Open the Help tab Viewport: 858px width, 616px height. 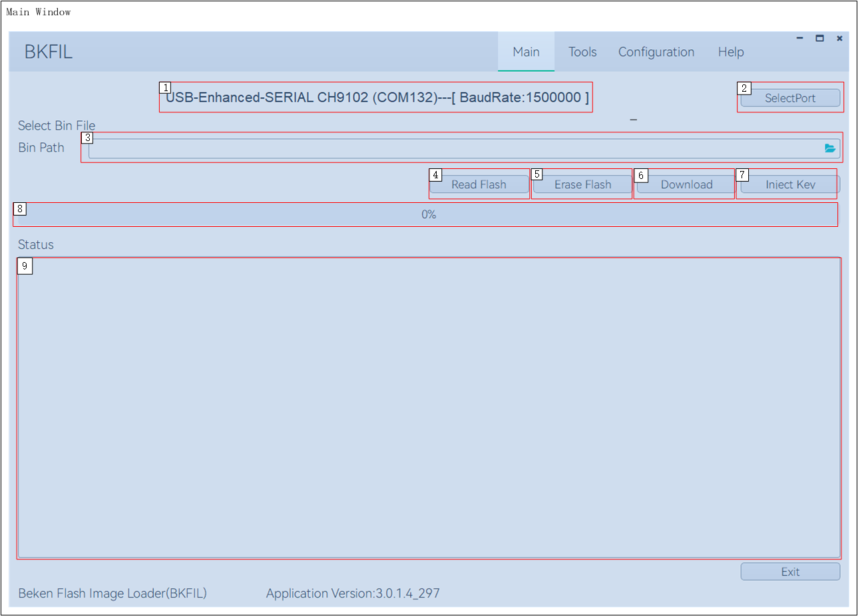tap(730, 52)
